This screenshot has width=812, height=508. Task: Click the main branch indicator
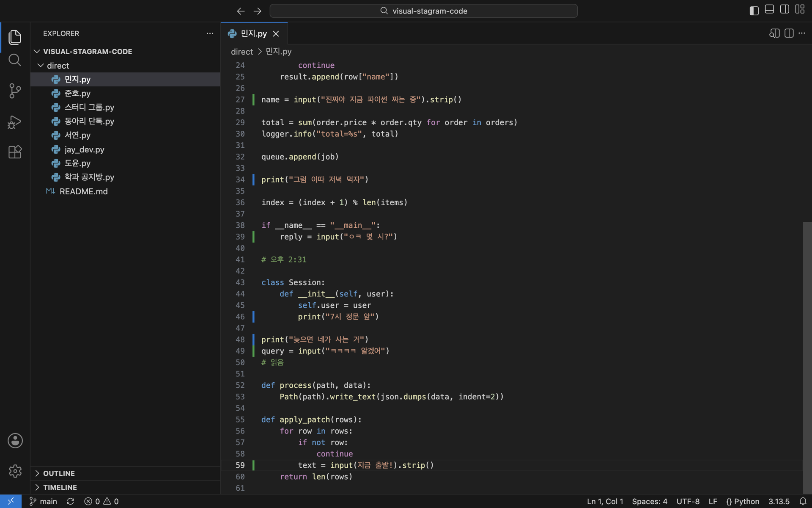[43, 501]
